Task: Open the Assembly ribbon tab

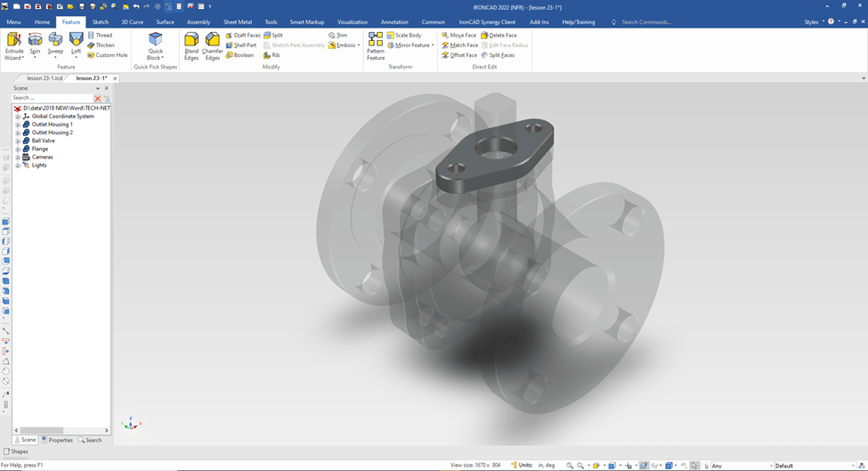Action: [x=199, y=22]
